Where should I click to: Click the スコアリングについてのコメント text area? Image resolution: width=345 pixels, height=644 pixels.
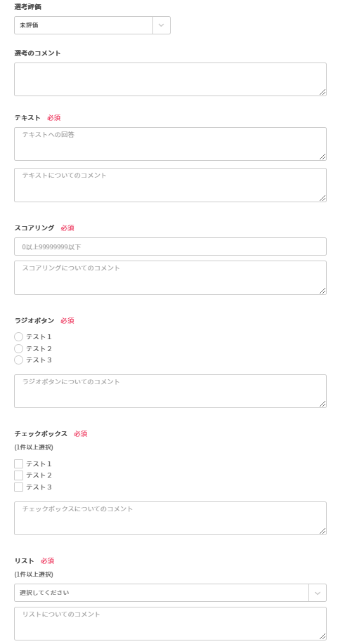[x=171, y=277]
